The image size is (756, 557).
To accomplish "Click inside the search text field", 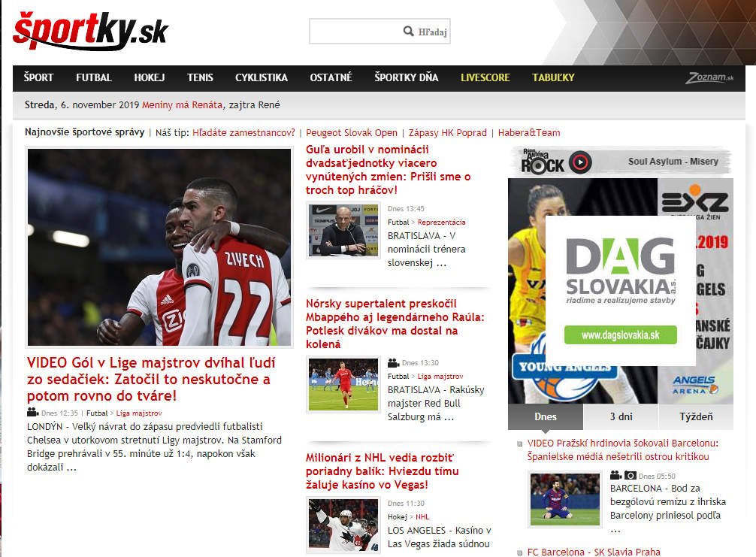I will [x=355, y=32].
